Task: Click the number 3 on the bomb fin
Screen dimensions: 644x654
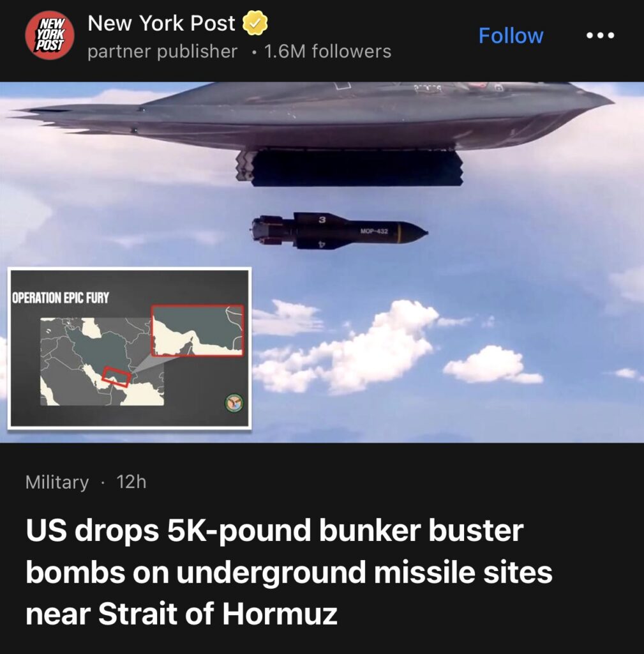Action: [322, 220]
